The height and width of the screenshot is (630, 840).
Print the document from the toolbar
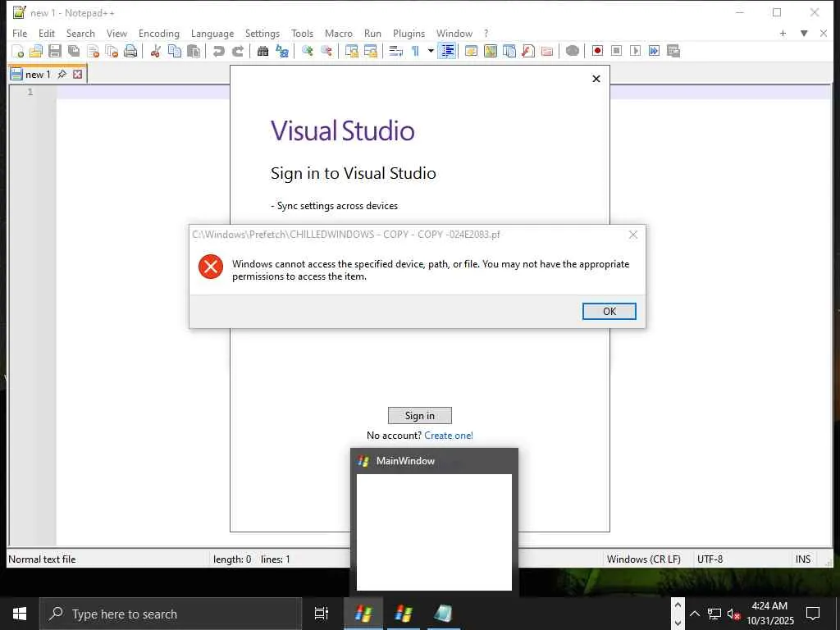(x=130, y=52)
